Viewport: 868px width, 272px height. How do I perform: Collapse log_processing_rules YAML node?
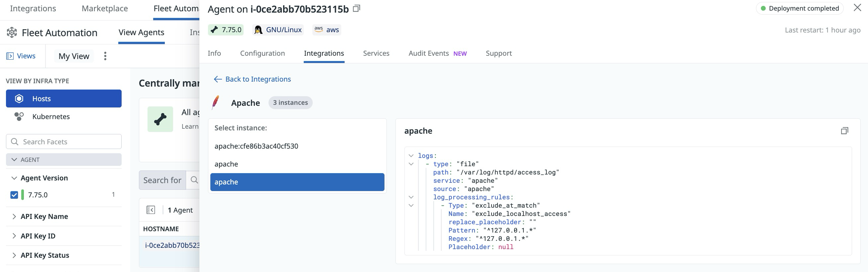coord(411,197)
